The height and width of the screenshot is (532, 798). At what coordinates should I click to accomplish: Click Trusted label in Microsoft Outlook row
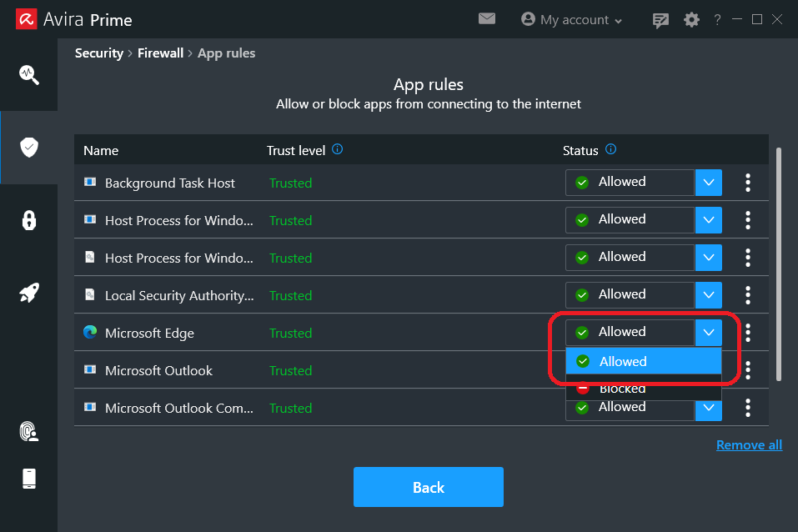(290, 370)
